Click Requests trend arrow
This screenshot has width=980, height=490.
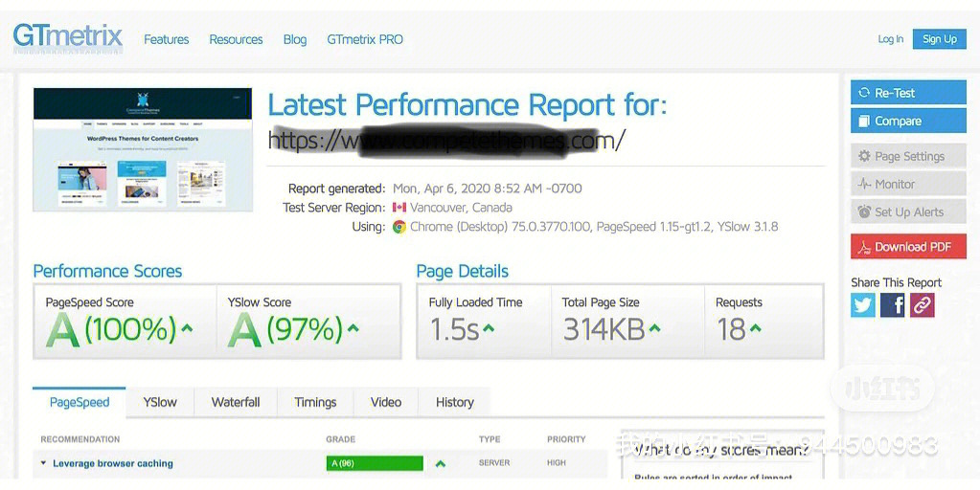click(756, 328)
